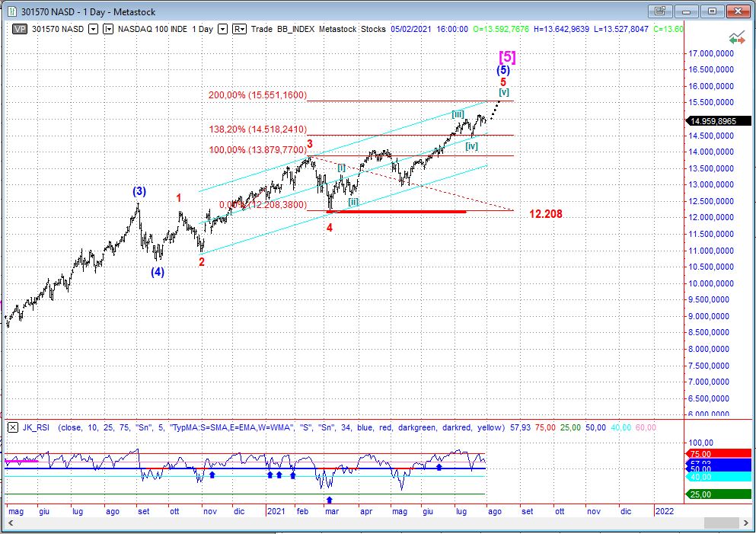This screenshot has height=534, width=756.
Task: Click the teal [i] wave label
Action: 341,168
